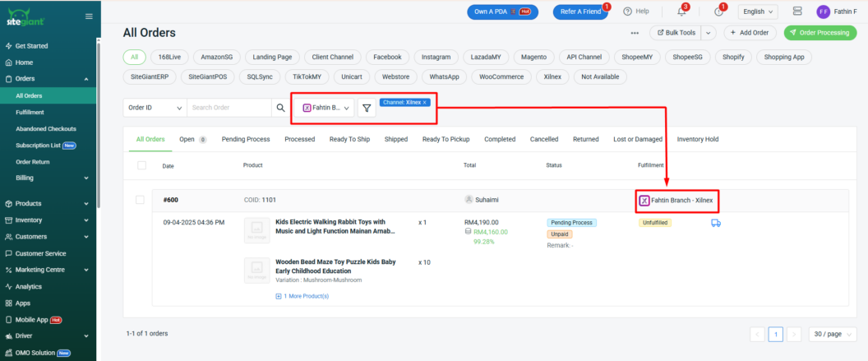Remove the Channel: Xilnex filter tag
Image resolution: width=868 pixels, height=361 pixels.
(426, 102)
